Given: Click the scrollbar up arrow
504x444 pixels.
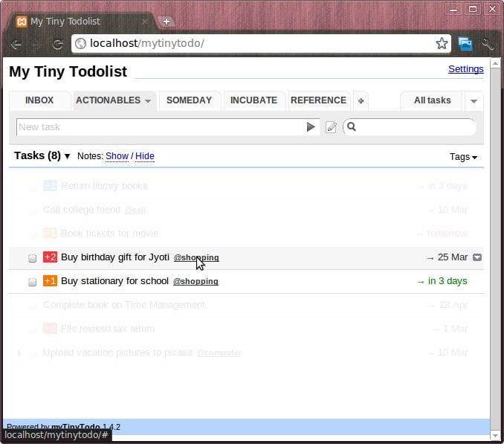Looking at the screenshot, I should coord(495,63).
